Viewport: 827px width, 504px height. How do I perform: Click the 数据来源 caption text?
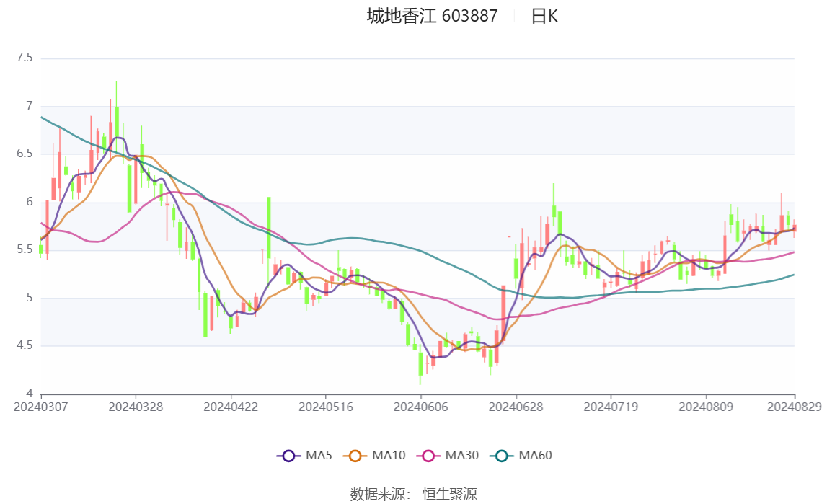379,494
